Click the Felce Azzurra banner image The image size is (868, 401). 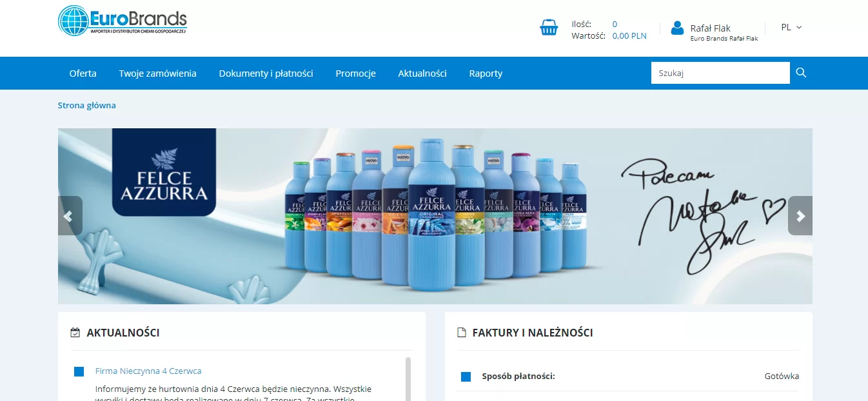click(435, 216)
